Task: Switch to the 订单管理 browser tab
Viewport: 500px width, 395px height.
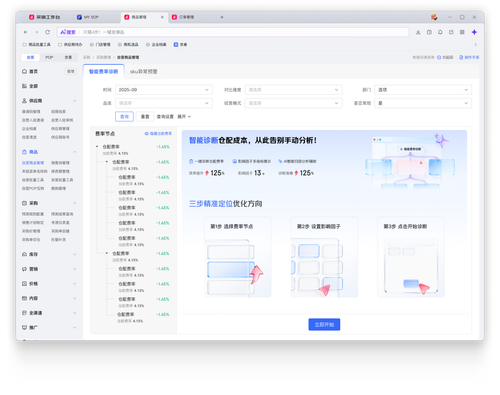Action: point(183,17)
